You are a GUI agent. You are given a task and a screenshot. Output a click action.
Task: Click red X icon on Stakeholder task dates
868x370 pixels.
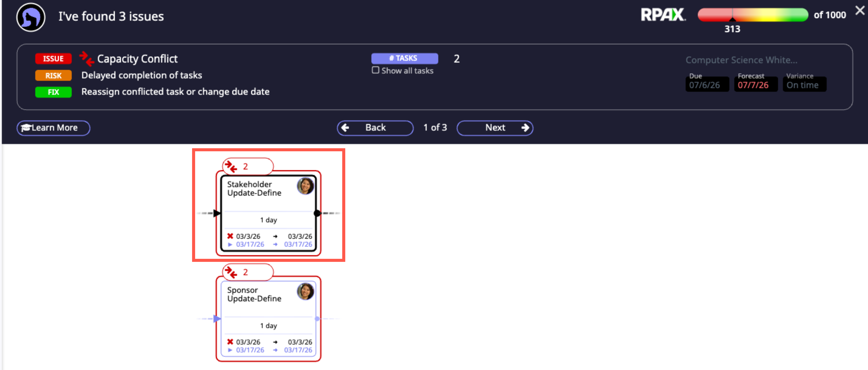click(x=230, y=236)
